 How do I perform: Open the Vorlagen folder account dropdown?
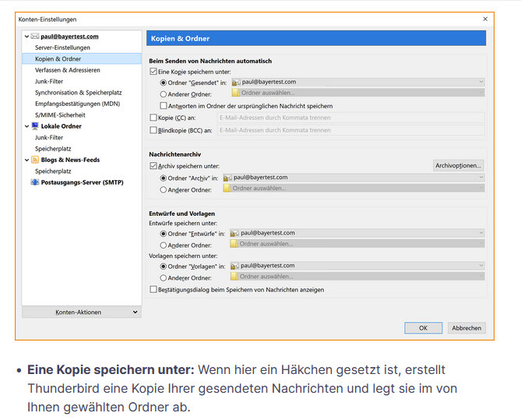357,266
